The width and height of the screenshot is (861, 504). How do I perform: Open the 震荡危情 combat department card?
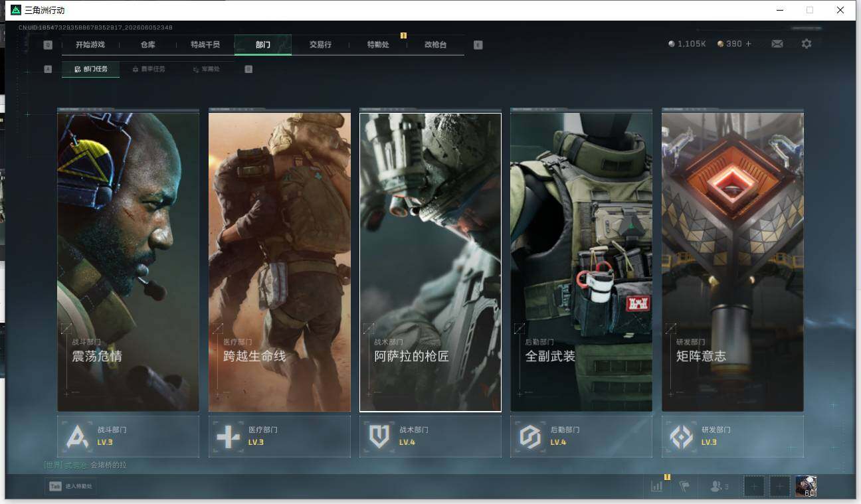coord(128,262)
